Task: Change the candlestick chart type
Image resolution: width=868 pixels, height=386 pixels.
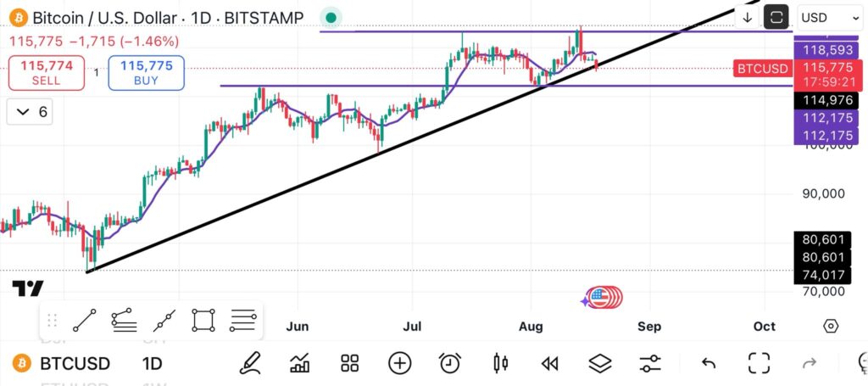Action: tap(500, 363)
